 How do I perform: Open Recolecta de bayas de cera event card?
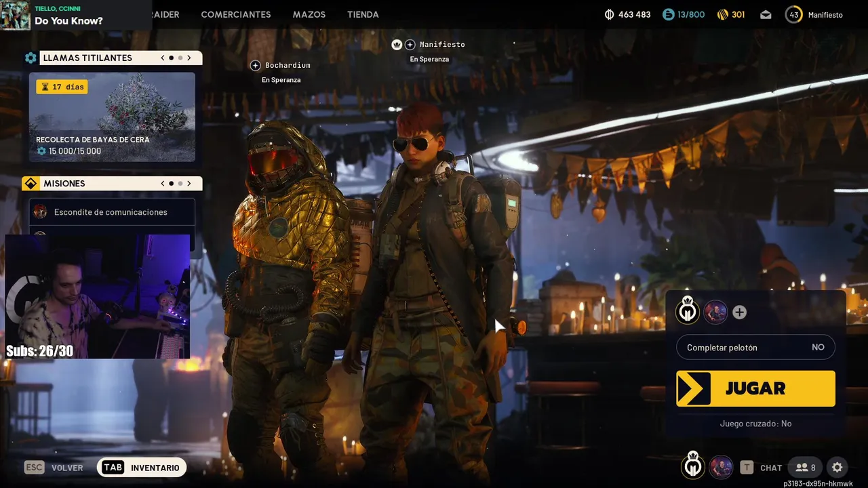(x=112, y=117)
